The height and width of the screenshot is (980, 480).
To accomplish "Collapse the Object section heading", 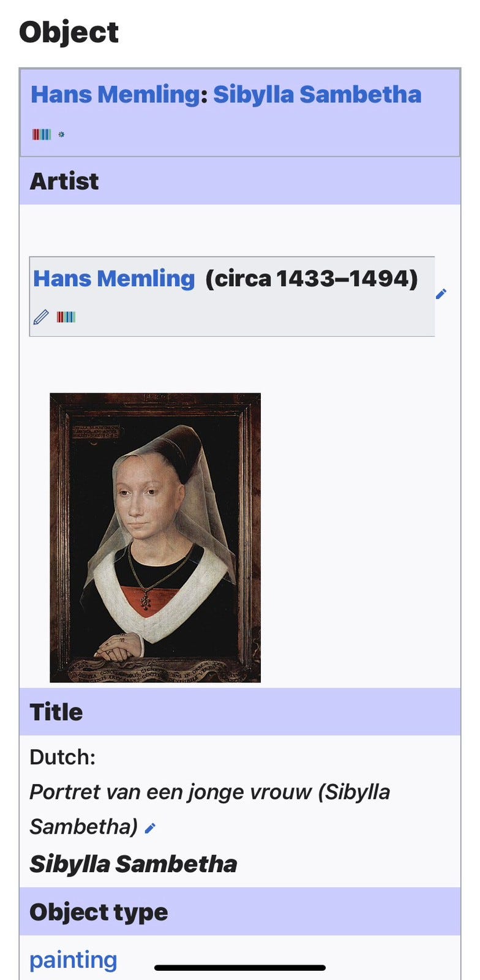I will (x=69, y=32).
